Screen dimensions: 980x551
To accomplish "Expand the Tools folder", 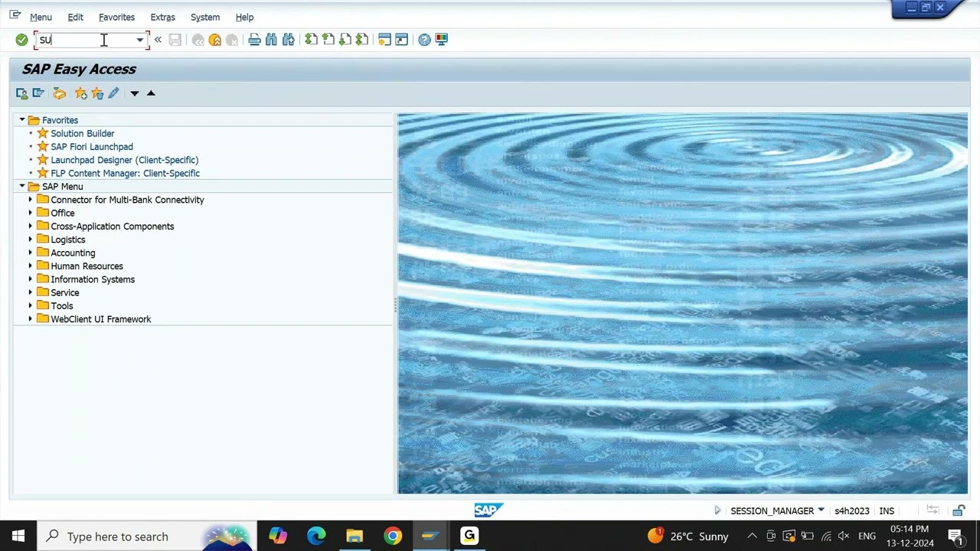I will coord(31,306).
